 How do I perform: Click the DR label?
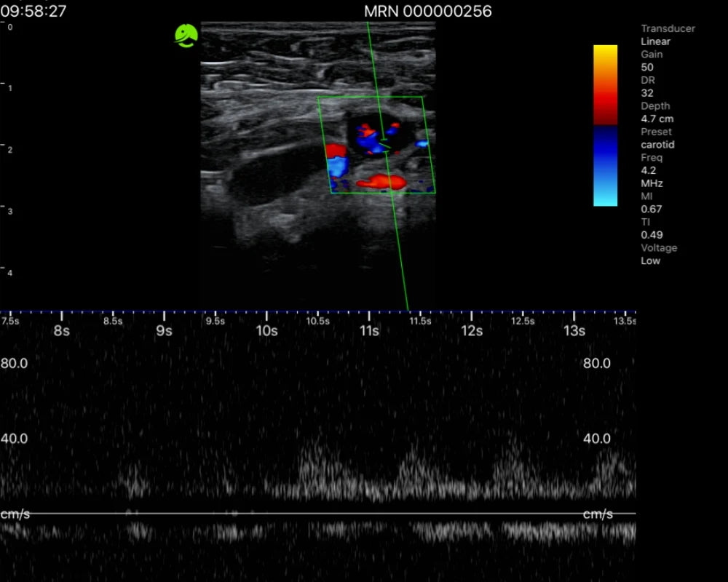[x=648, y=80]
